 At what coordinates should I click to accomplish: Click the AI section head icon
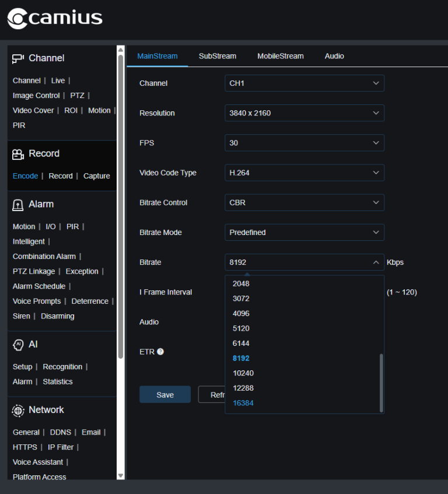click(18, 345)
